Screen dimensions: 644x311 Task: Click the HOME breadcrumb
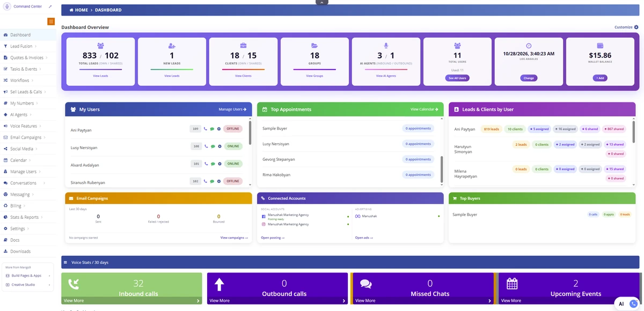tap(78, 10)
